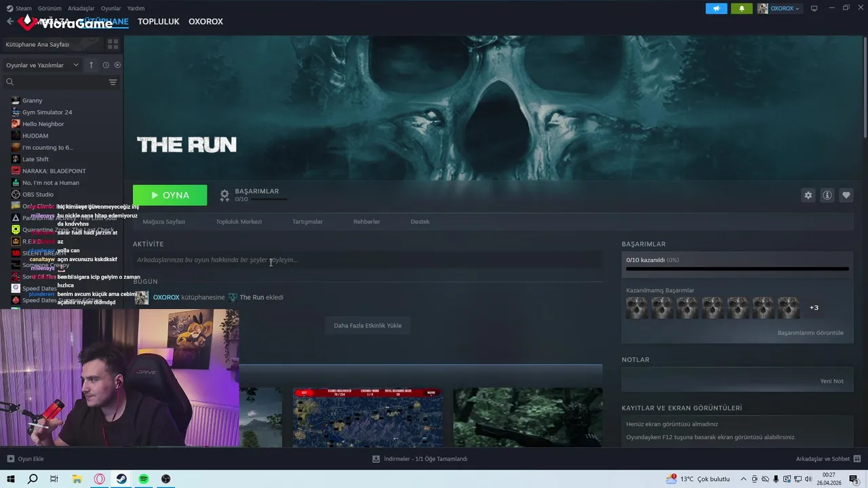Click the library sort arrow icon
The height and width of the screenshot is (488, 868).
point(92,65)
